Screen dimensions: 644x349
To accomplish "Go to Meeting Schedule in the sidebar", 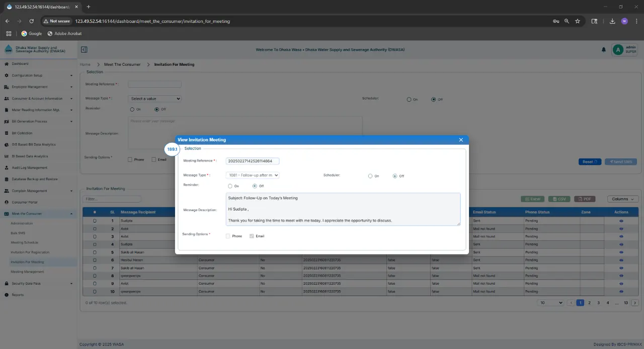I will 24,242.
